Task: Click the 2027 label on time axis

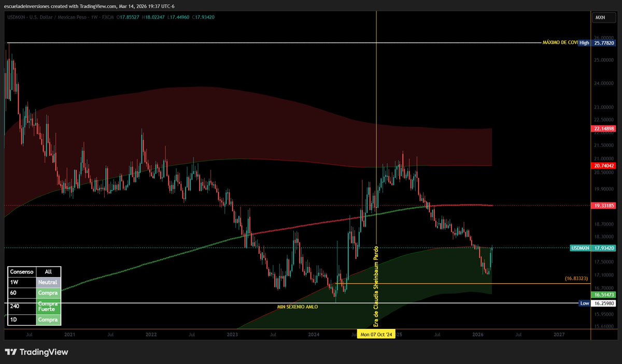Action: 559,335
